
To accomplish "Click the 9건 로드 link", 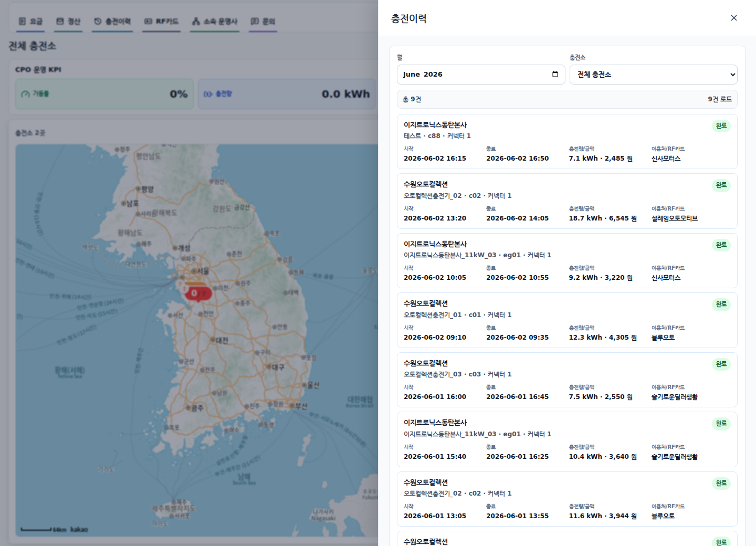I will tap(720, 99).
